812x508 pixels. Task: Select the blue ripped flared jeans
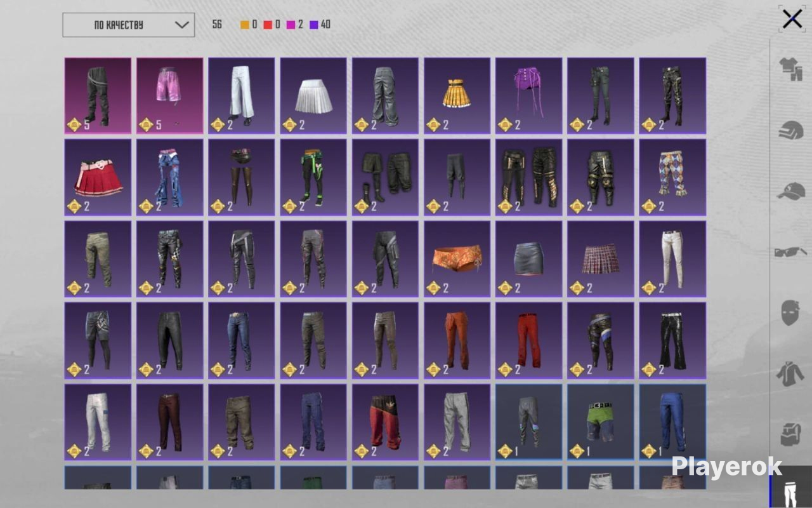coord(170,177)
